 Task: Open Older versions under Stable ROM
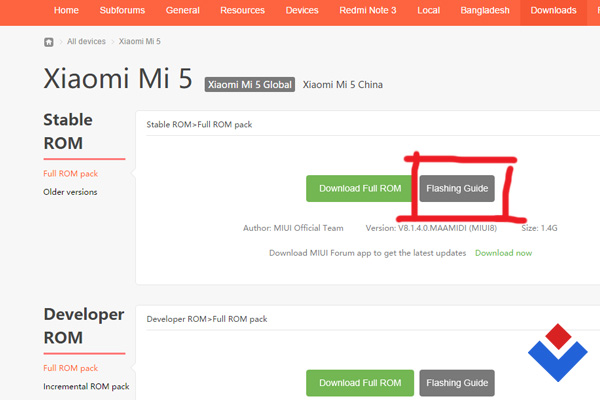click(70, 192)
